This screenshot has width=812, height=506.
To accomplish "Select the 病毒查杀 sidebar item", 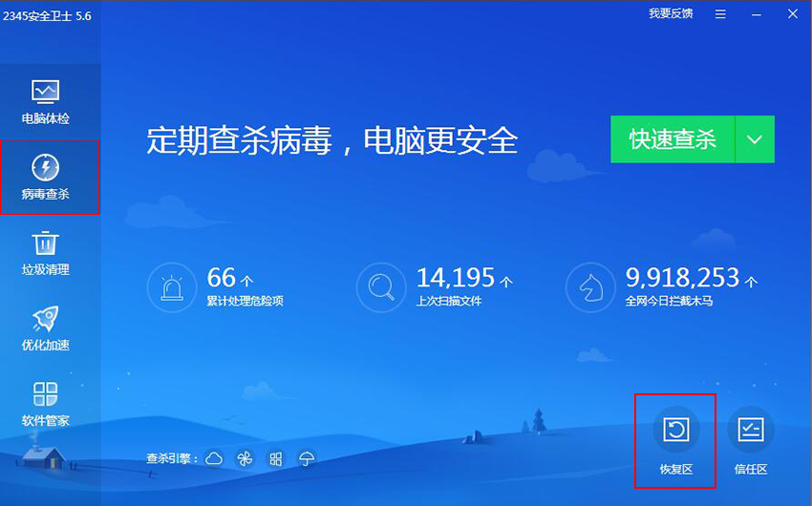I will [x=49, y=177].
